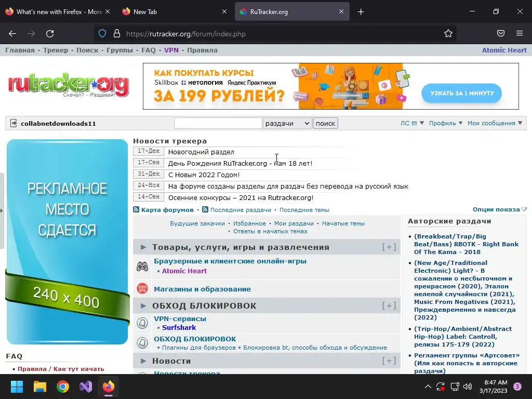Open the clock and date in the taskbar
The image size is (532, 399).
[x=494, y=387]
